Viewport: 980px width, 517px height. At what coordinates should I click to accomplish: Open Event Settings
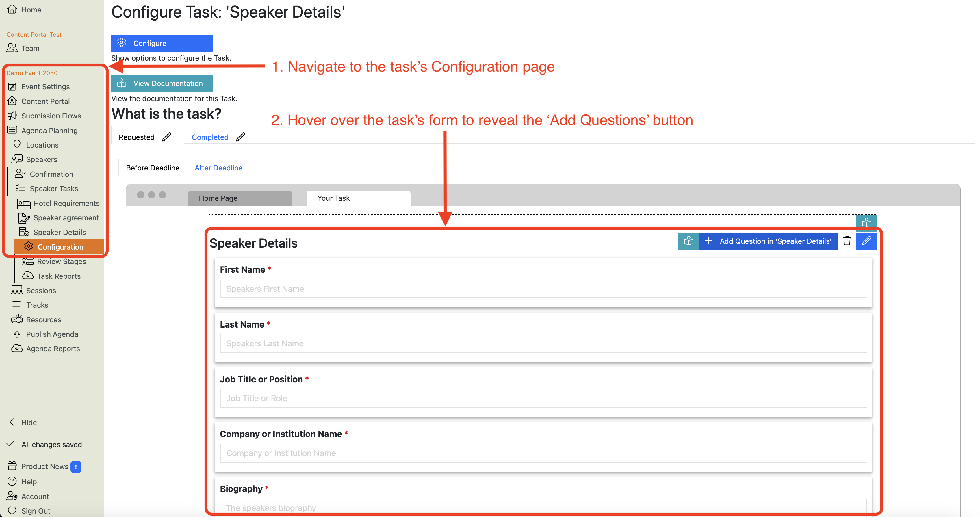[38, 86]
